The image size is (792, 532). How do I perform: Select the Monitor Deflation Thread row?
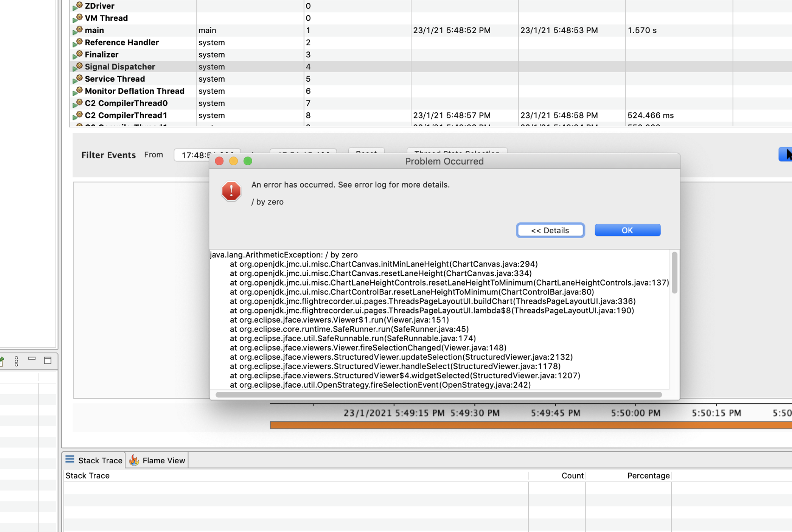coord(134,91)
